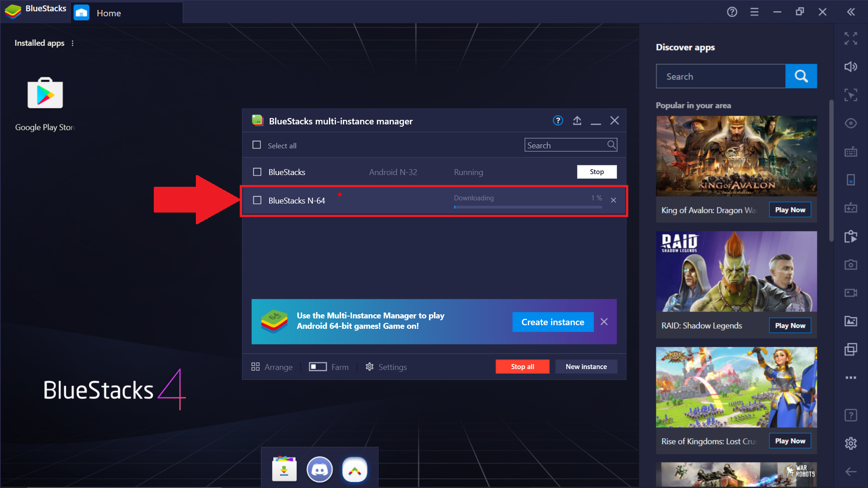
Task: Check the BlueStacks instance checkbox
Action: click(x=257, y=172)
